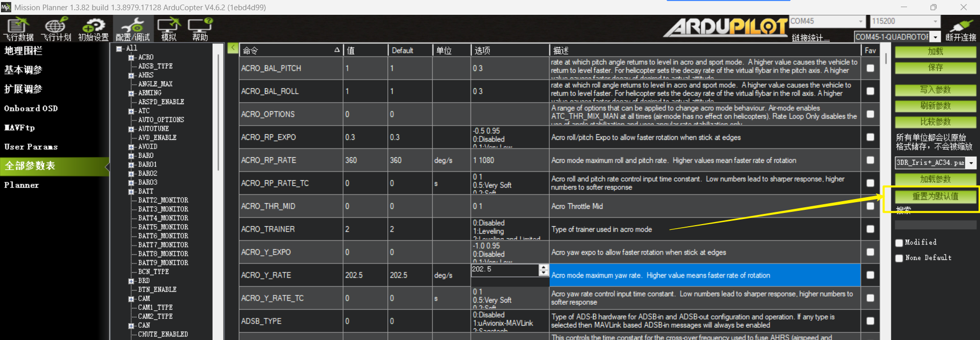The height and width of the screenshot is (340, 980).
Task: Tick the None Default checkbox
Action: (x=899, y=258)
